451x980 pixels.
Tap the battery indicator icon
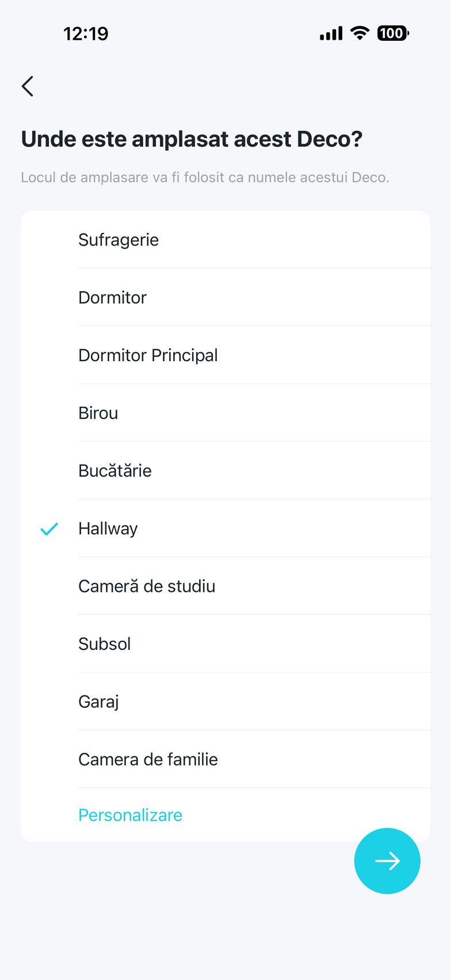[x=393, y=33]
